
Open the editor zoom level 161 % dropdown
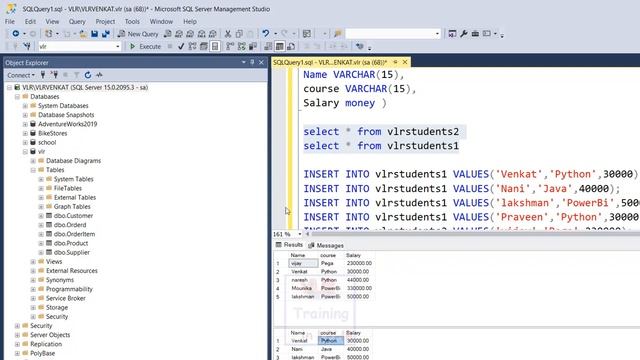tap(300, 234)
